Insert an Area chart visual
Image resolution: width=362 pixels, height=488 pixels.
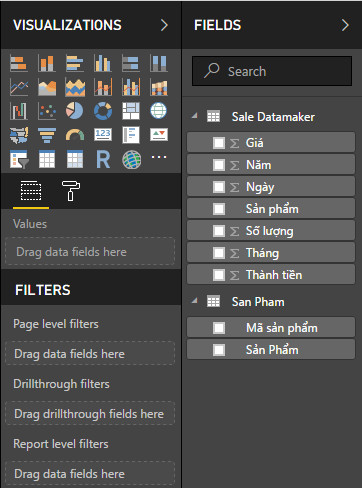tap(47, 87)
